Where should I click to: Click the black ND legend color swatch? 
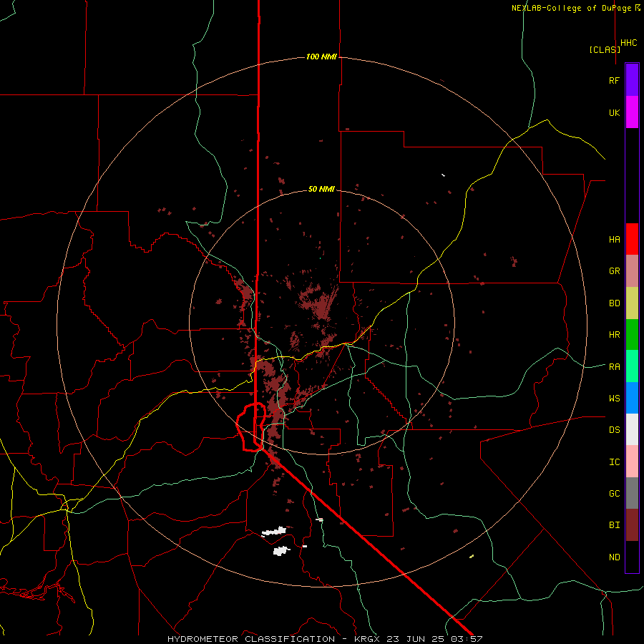pyautogui.click(x=632, y=557)
